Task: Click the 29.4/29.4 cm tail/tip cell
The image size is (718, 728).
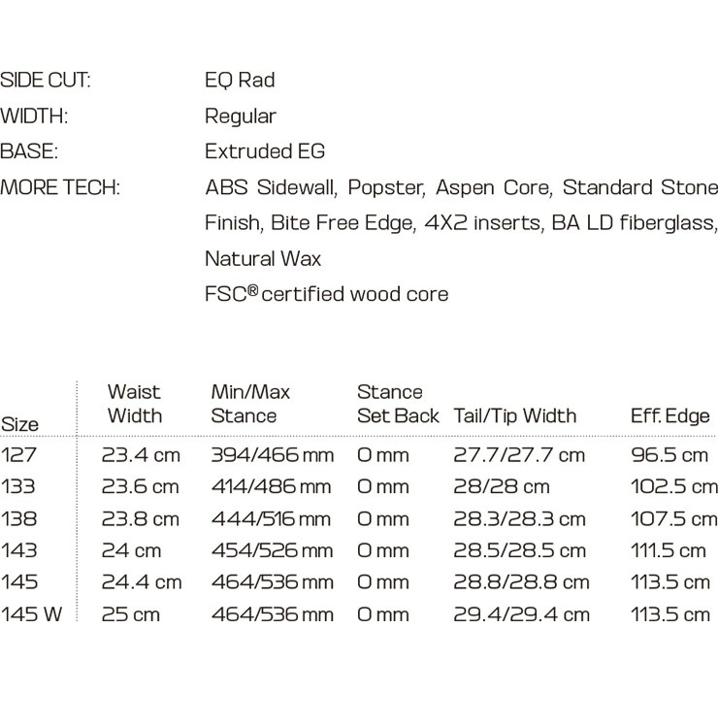Action: point(521,614)
